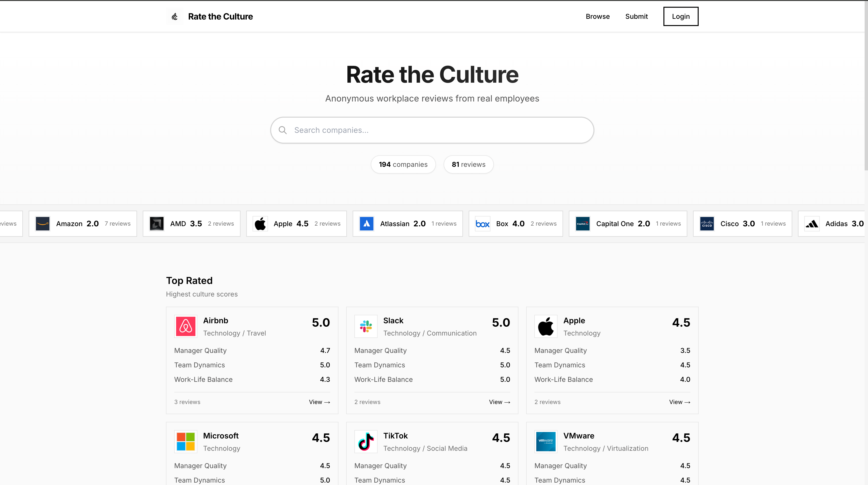
Task: Click the Top Rated heading
Action: [189, 281]
